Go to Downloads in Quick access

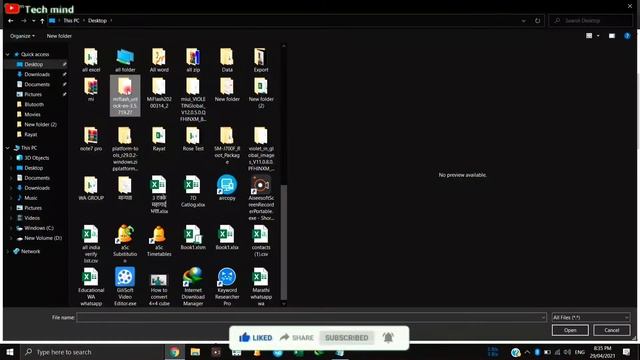coord(37,74)
